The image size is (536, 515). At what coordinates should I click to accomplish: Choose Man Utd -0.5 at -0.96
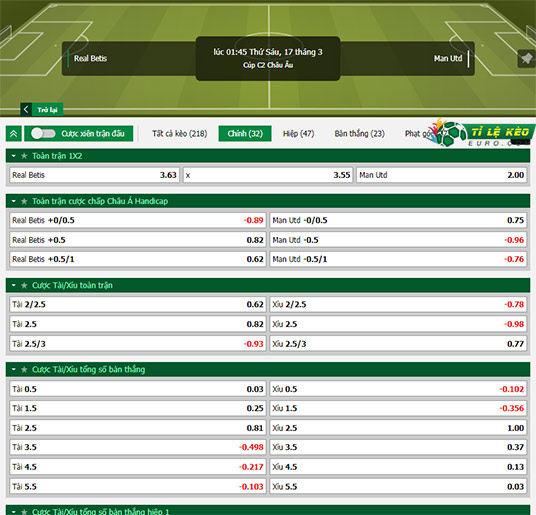click(x=398, y=240)
